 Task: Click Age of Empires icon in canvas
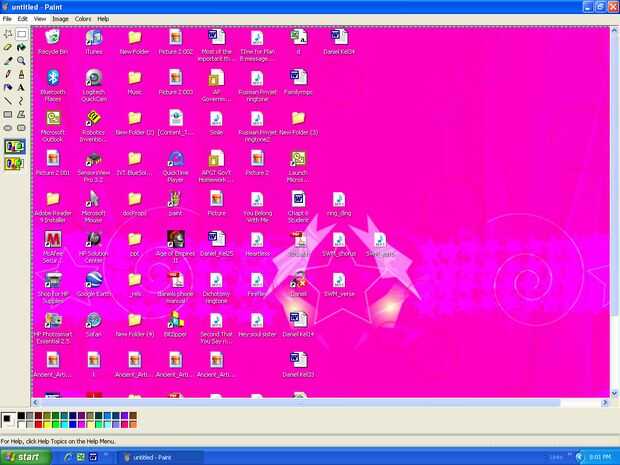tap(176, 247)
